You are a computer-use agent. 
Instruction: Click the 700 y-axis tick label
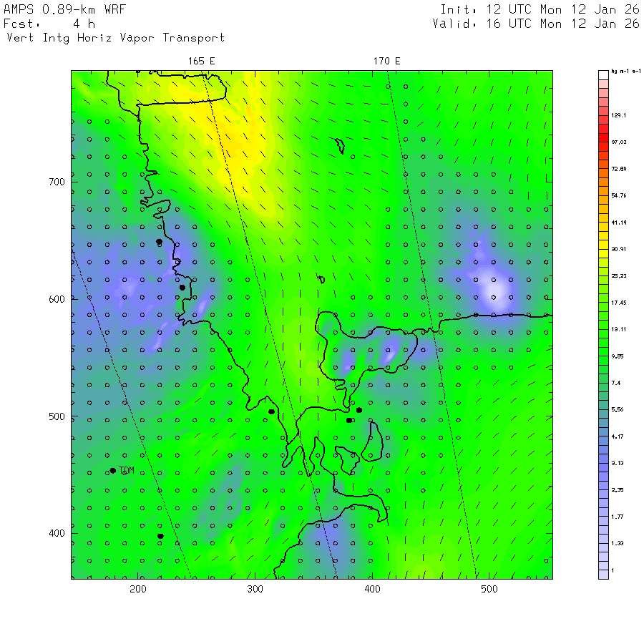[x=57, y=182]
